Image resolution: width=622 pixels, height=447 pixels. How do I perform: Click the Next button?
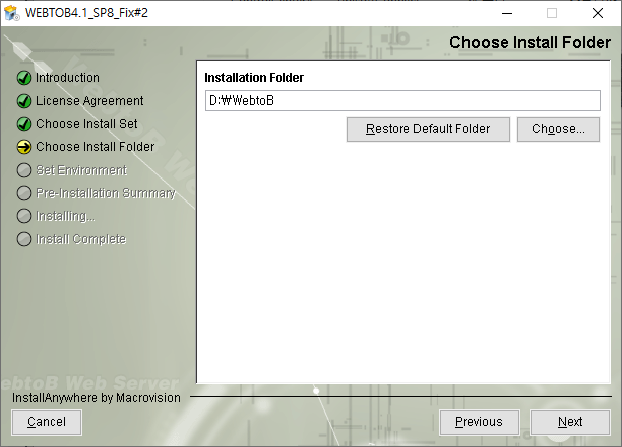pos(570,422)
